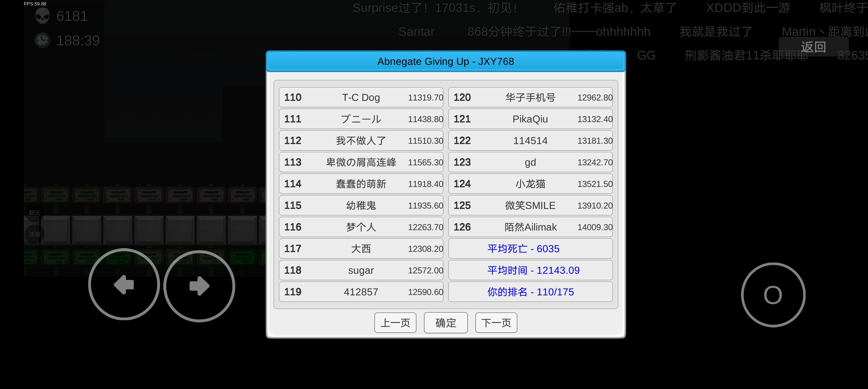Click the FPS:59.88 counter
The image size is (868, 389).
click(x=35, y=4)
